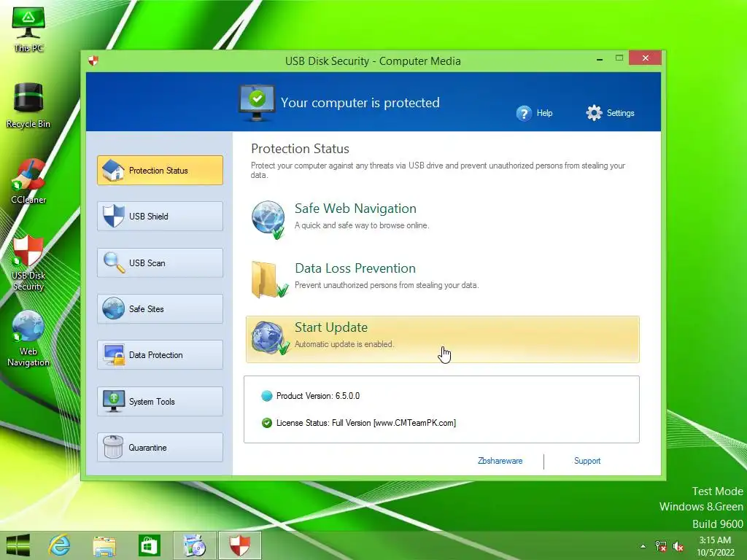The height and width of the screenshot is (560, 747).
Task: Click the License Status: Full Version text
Action: tap(366, 423)
